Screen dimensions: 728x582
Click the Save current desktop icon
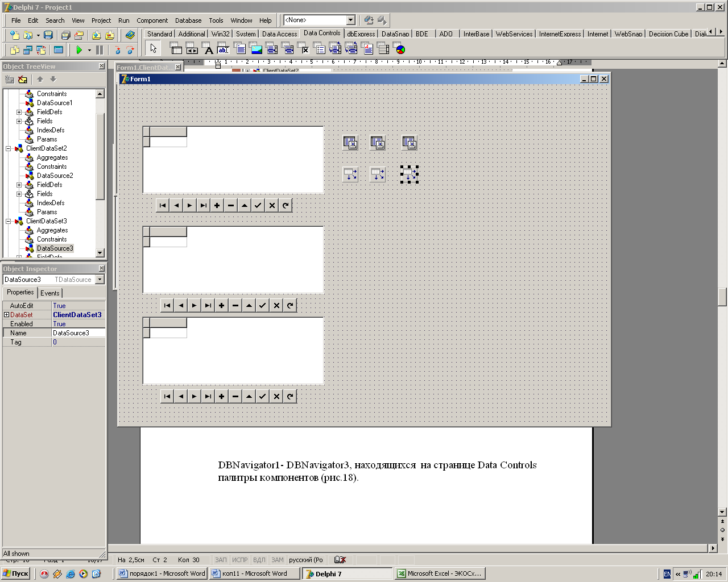[x=369, y=20]
